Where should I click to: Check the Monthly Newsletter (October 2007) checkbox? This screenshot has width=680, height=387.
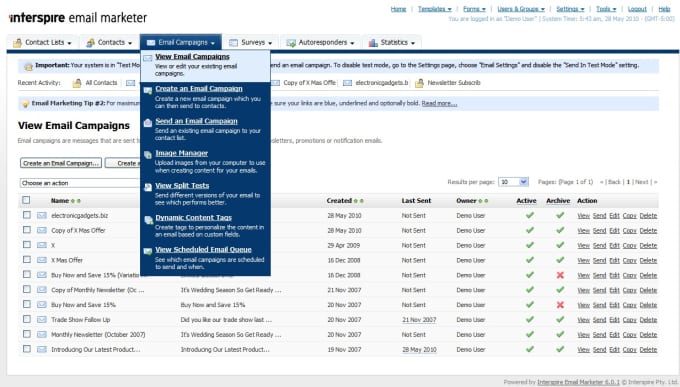pos(27,334)
